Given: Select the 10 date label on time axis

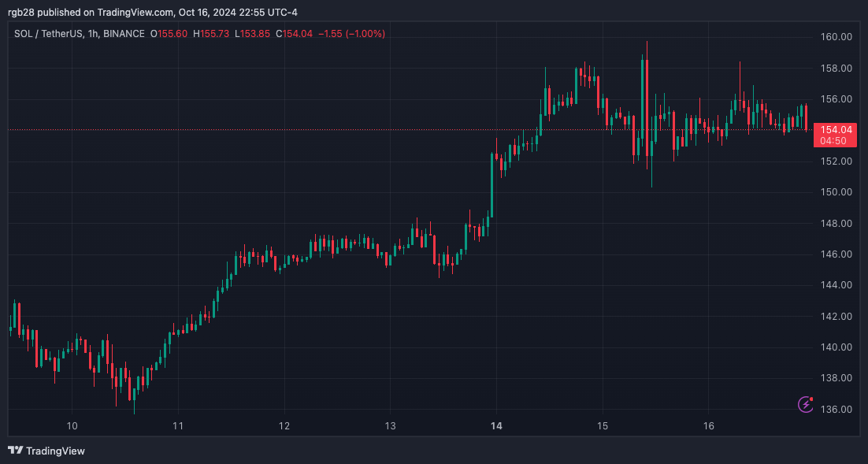Looking at the screenshot, I should (72, 426).
